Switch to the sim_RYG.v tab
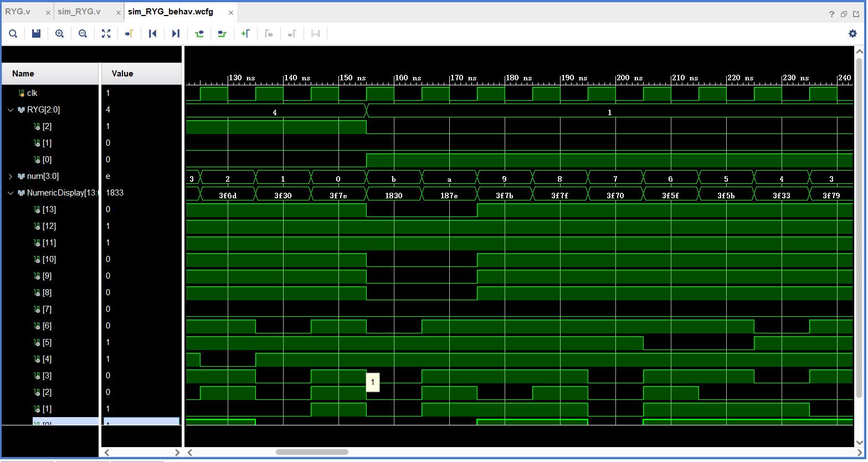Screen dimensions: 868x462 (79, 12)
